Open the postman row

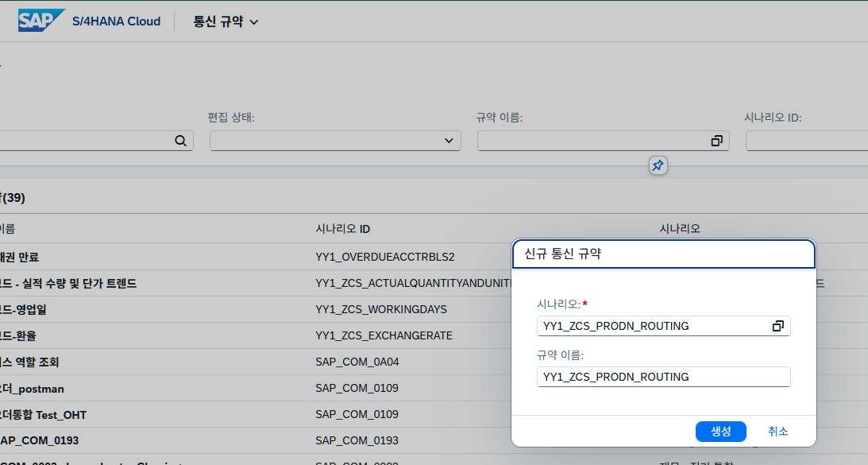click(32, 389)
